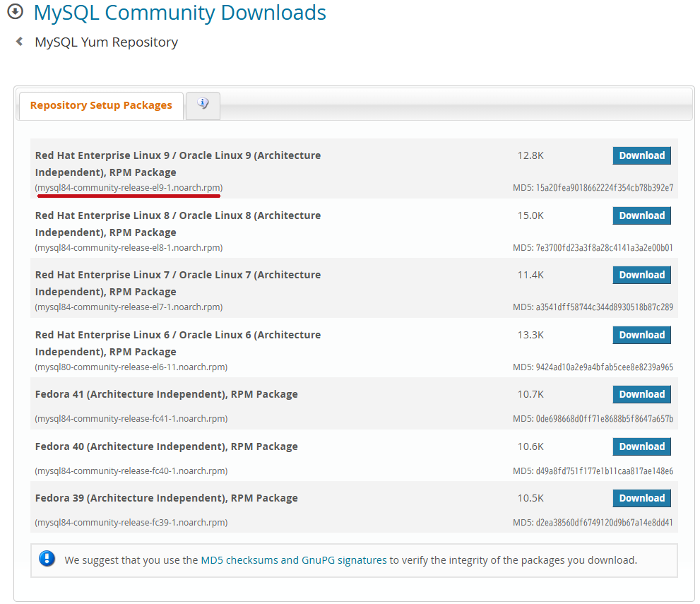Viewport: 700px width, 604px height.
Task: Download the Red Hat Enterprise Linux 9 package
Action: [641, 155]
